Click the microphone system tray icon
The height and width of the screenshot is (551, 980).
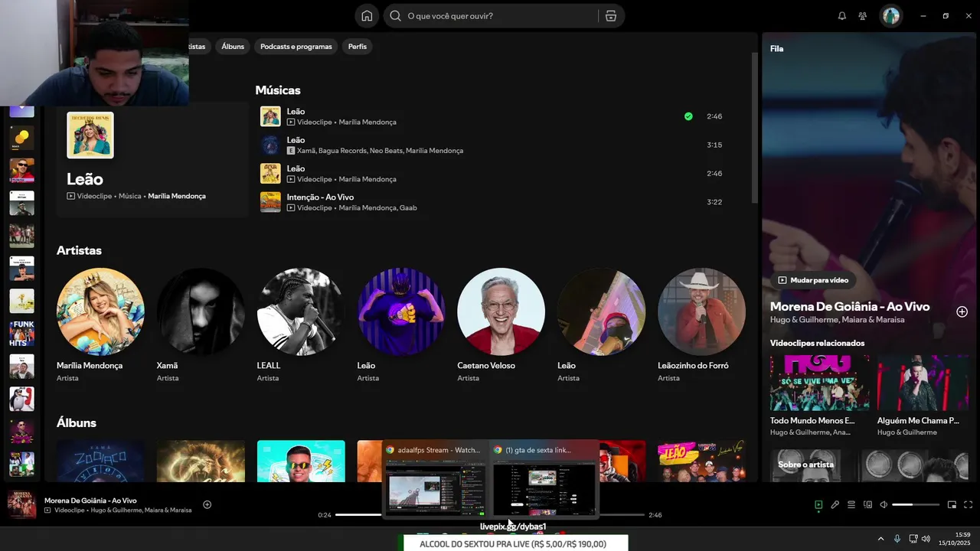[897, 539]
